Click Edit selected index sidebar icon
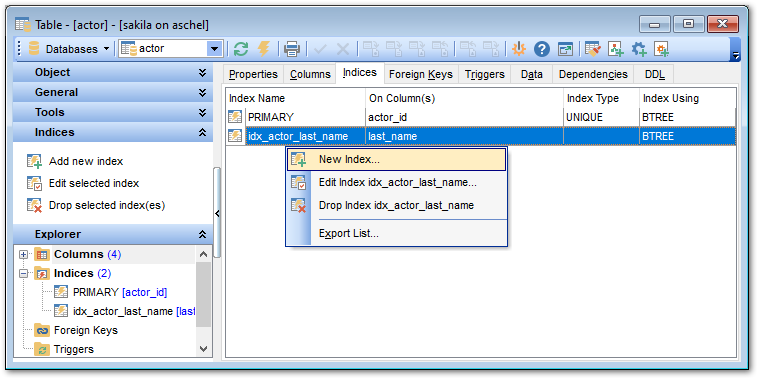758x379 pixels. pos(34,184)
